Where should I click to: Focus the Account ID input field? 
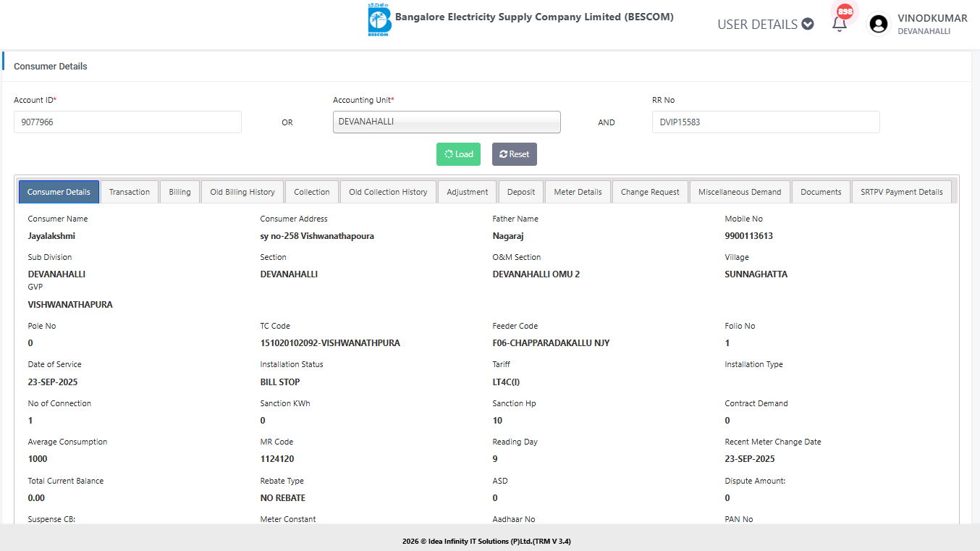click(127, 122)
